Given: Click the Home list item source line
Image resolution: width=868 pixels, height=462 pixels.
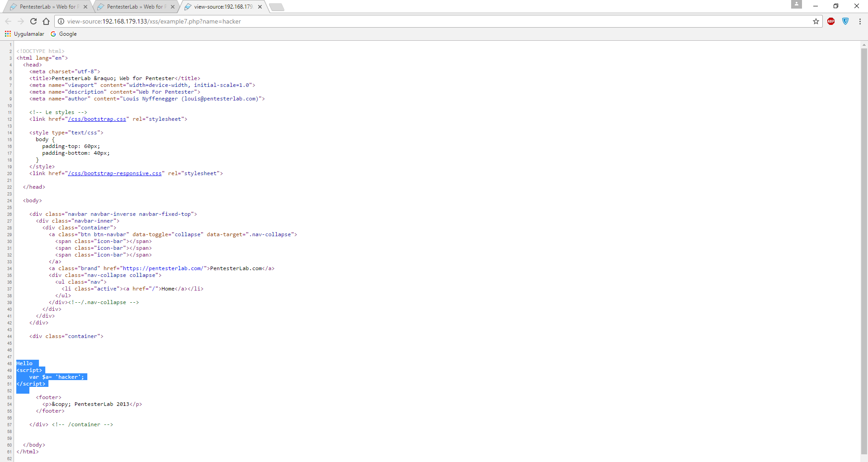Looking at the screenshot, I should pos(132,289).
